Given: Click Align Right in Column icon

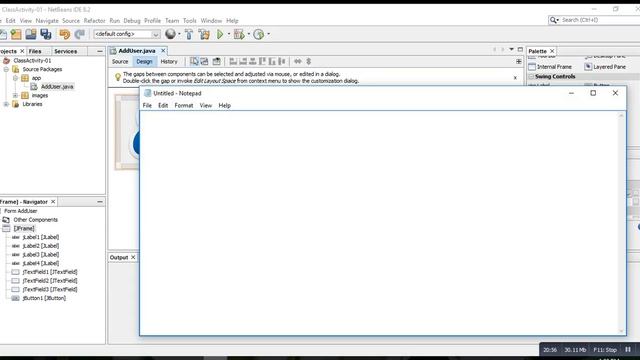Looking at the screenshot, I should 243,62.
